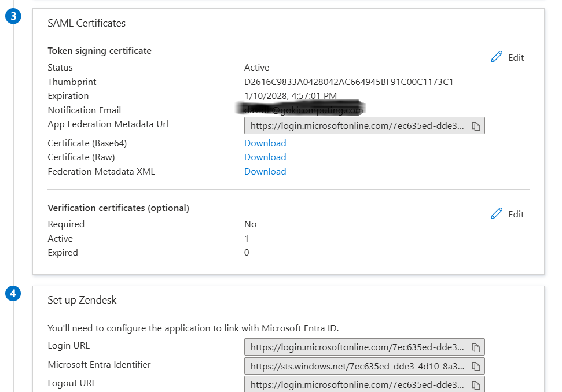Copy the App Federation Metadata Url

pyautogui.click(x=476, y=126)
